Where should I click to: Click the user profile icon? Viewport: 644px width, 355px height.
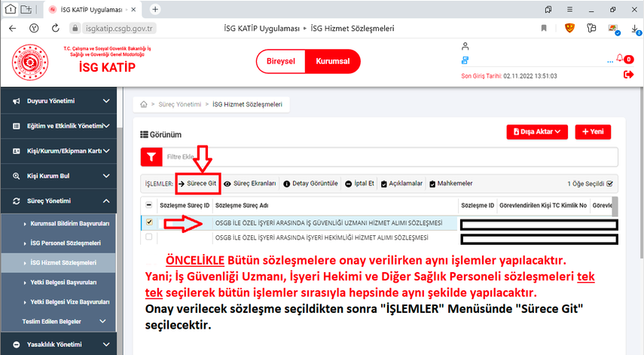pyautogui.click(x=465, y=46)
